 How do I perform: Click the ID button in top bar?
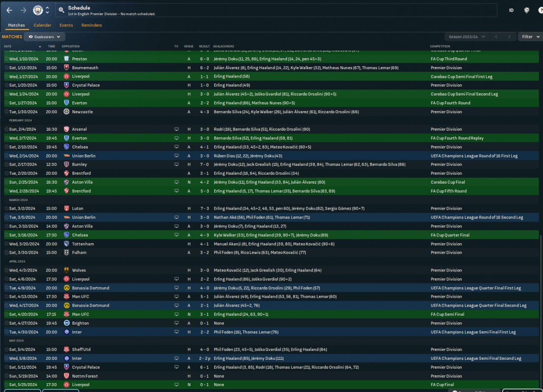(511, 10)
